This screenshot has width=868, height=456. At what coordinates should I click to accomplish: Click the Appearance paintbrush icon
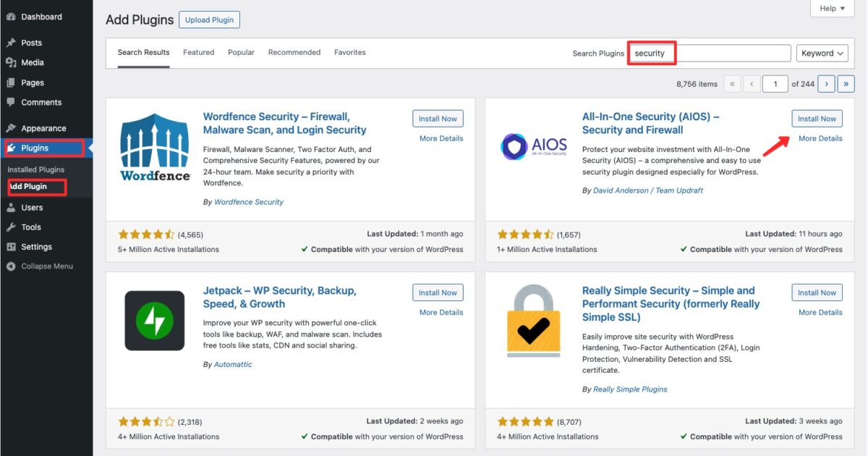[x=11, y=128]
